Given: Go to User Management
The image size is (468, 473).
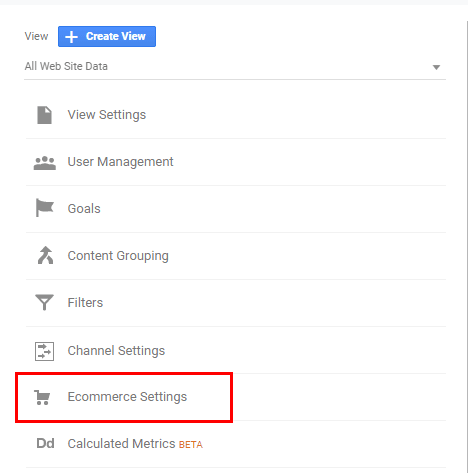Looking at the screenshot, I should pyautogui.click(x=236, y=162).
